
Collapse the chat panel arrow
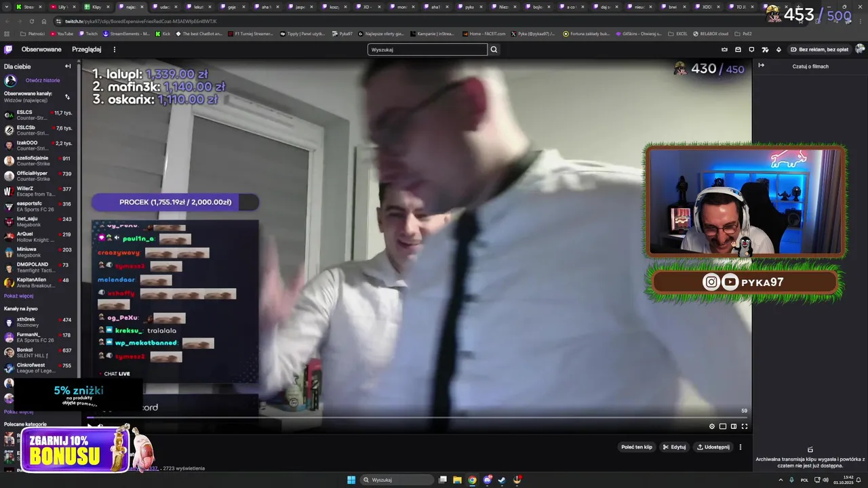coord(761,66)
